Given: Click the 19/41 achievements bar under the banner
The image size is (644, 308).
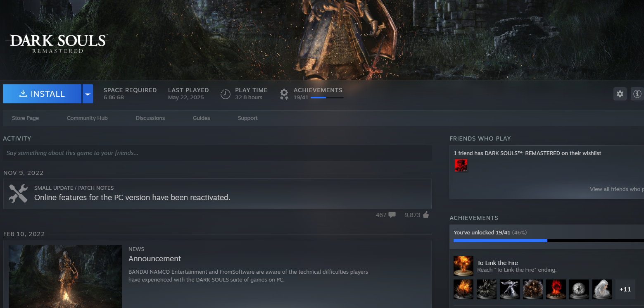Looking at the screenshot, I should [327, 98].
